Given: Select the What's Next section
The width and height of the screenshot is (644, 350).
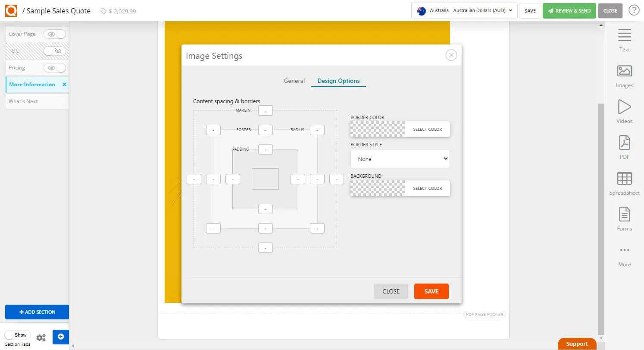Looking at the screenshot, I should tap(23, 101).
